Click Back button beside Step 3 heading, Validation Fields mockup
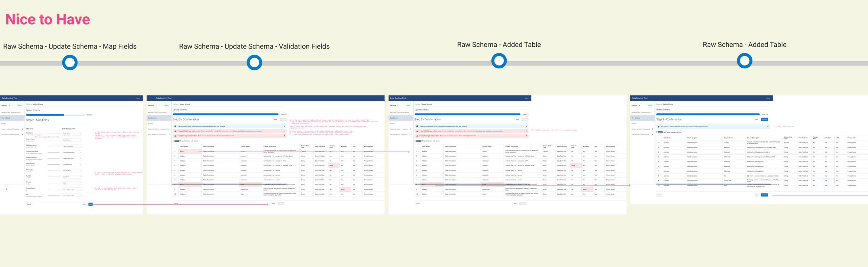Viewport: 868px width, 267px height. [x=275, y=119]
